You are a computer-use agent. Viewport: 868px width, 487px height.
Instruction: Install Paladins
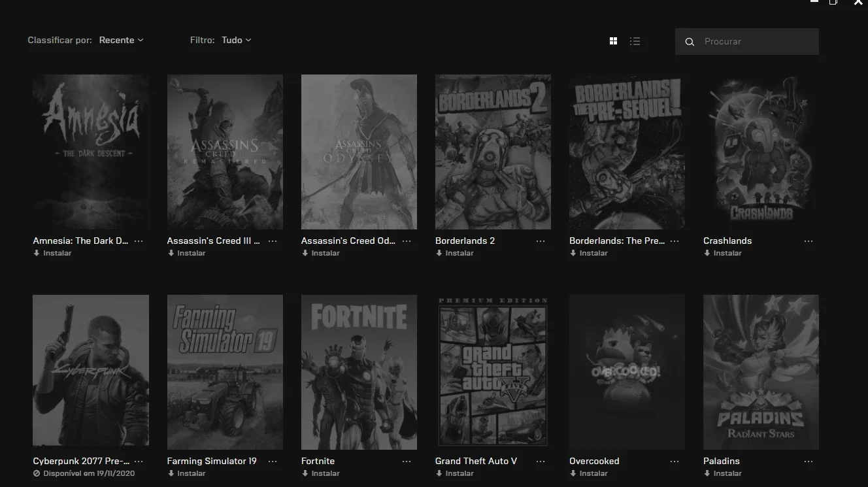point(722,473)
